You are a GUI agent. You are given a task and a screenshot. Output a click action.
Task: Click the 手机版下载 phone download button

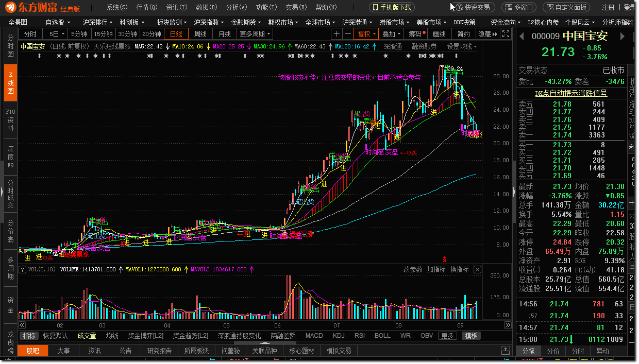(x=392, y=7)
